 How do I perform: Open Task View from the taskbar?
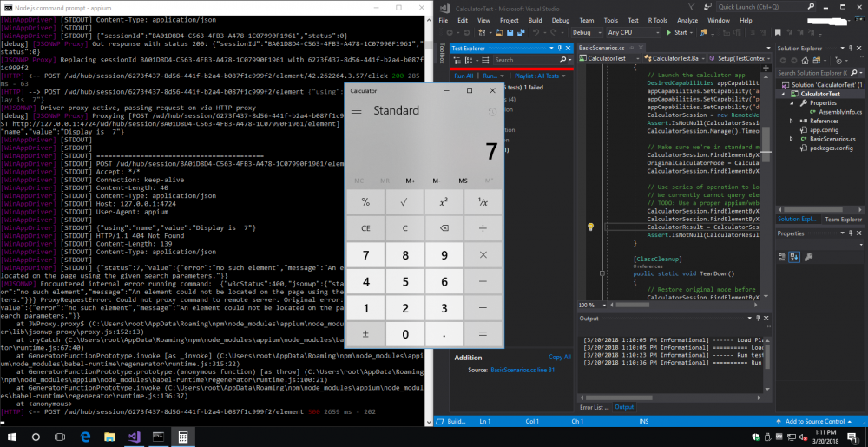pyautogui.click(x=60, y=437)
